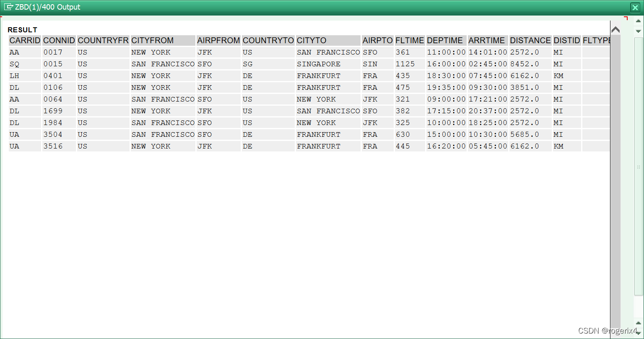Click the FLTIME column header
Viewport: 644px width, 339px height.
click(x=410, y=41)
